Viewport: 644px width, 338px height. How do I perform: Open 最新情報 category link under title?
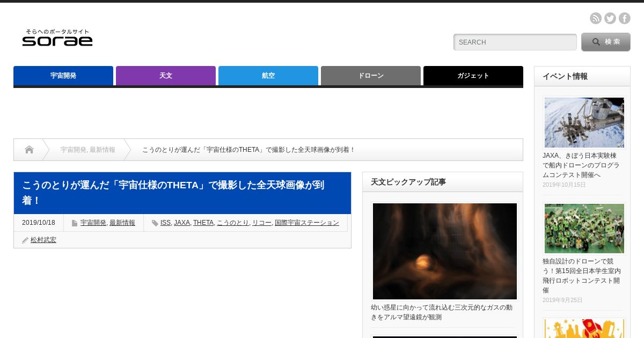tap(122, 223)
